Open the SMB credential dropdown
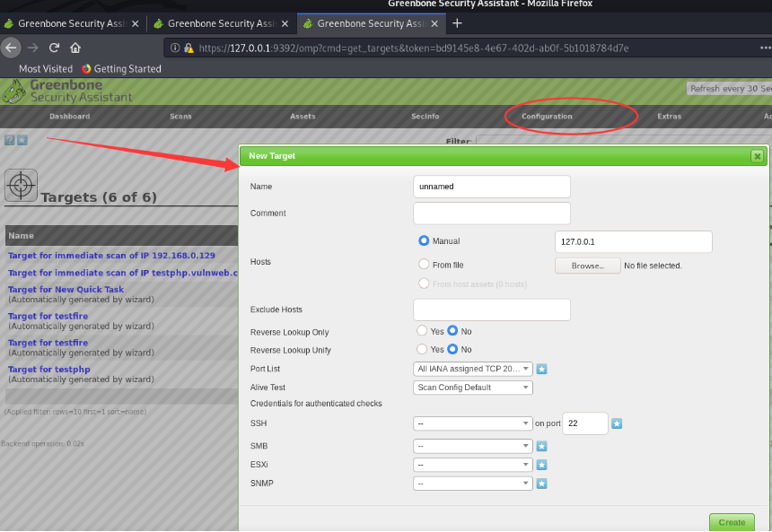 pyautogui.click(x=473, y=447)
